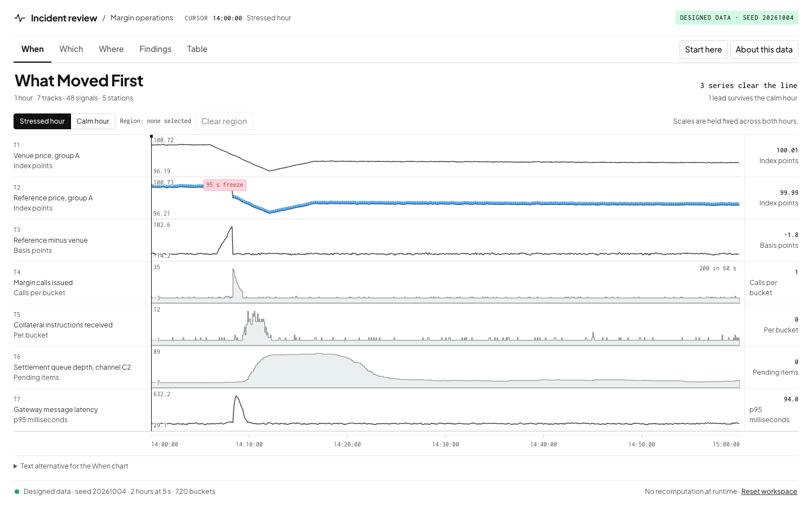Viewport: 812px width, 508px height.
Task: Open the Where tab
Action: point(111,49)
